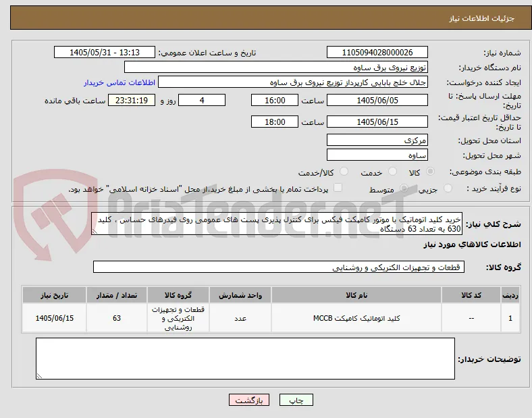532x418 pixels.
Task: Select the متوسط purchase type radio
Action: (x=404, y=188)
